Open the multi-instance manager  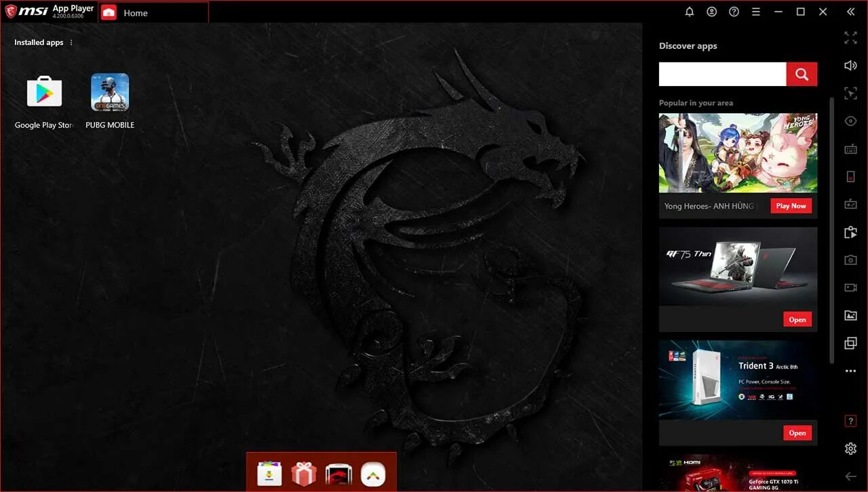click(x=850, y=343)
